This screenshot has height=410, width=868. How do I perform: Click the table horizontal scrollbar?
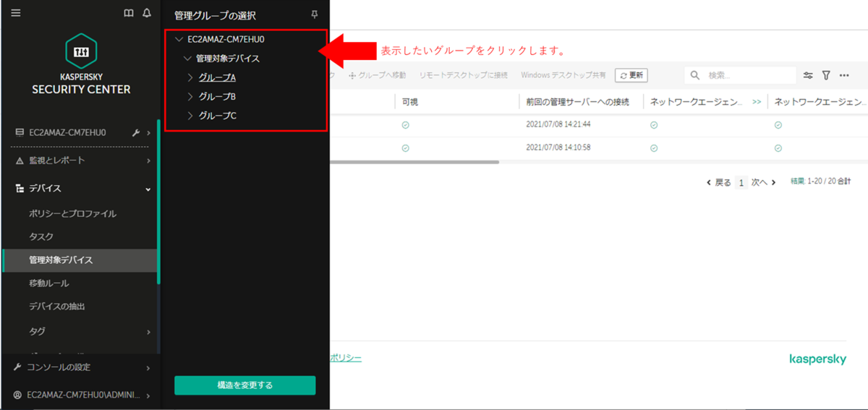click(414, 162)
